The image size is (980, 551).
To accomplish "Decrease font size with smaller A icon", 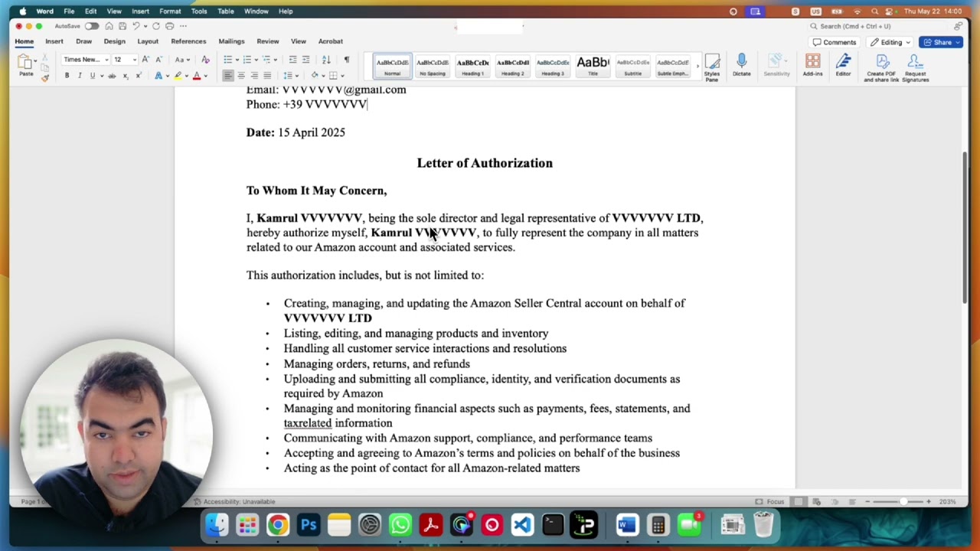I will click(158, 60).
